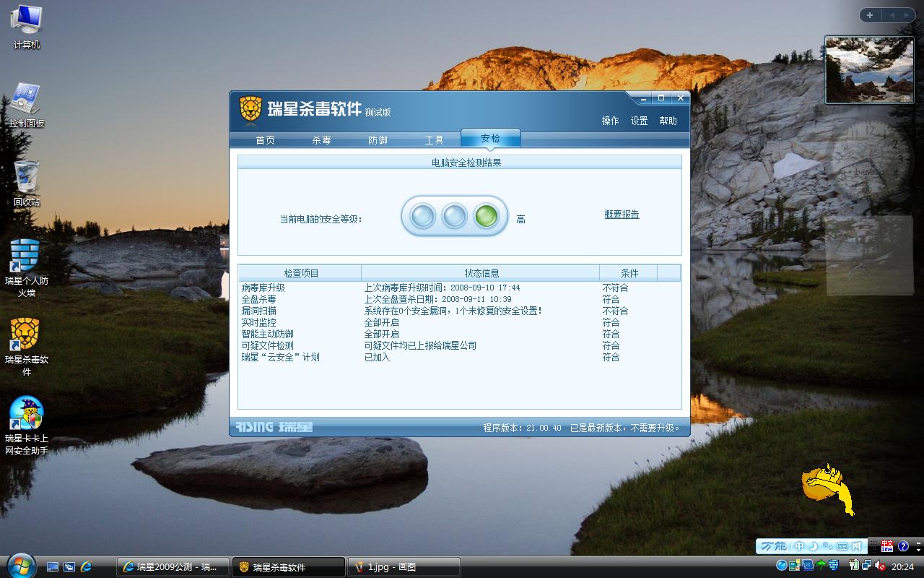Select the 漏洞扫描 row
The width and height of the screenshot is (924, 578).
pos(460,311)
